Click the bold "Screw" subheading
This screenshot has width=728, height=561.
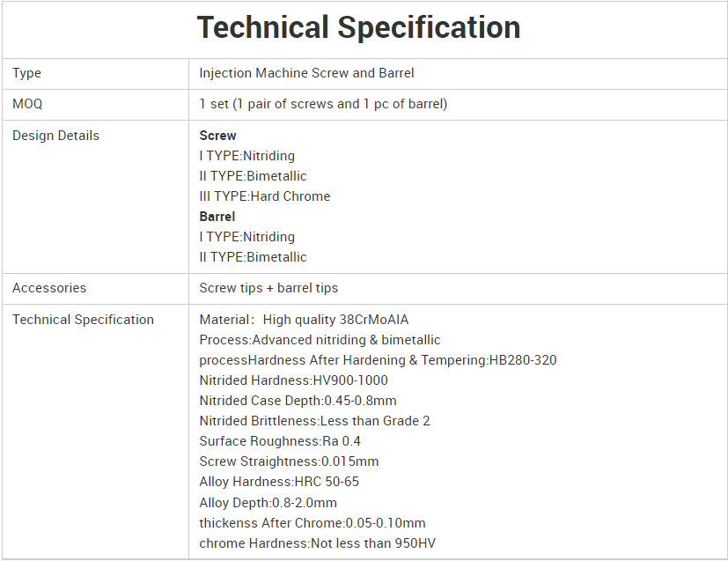217,136
